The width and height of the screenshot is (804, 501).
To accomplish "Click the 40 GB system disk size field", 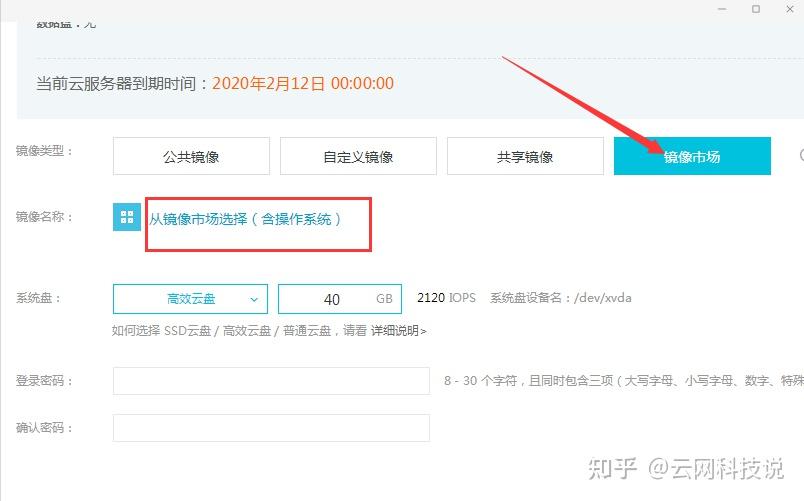I will [339, 298].
